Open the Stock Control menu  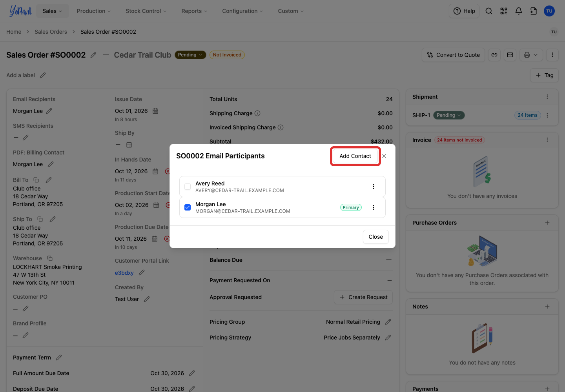(146, 11)
